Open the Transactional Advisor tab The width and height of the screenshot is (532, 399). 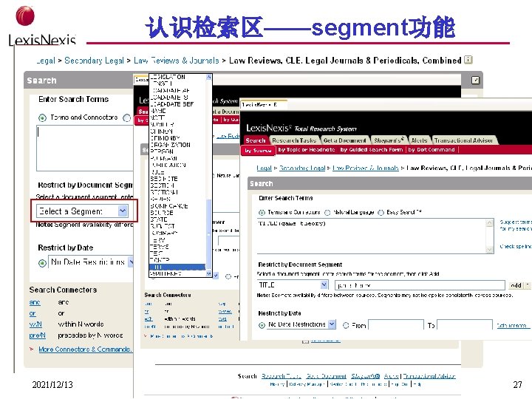[x=463, y=140]
